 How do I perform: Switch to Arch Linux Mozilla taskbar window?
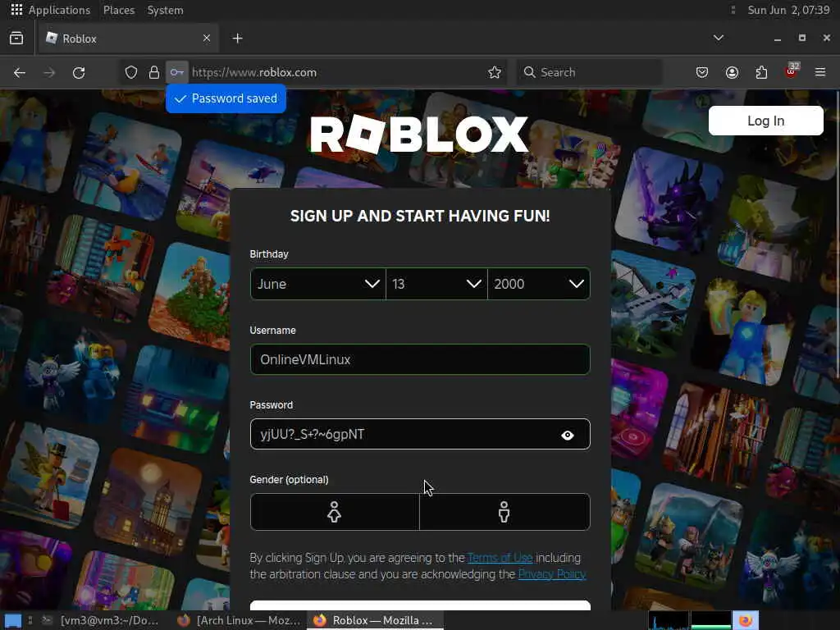click(239, 620)
